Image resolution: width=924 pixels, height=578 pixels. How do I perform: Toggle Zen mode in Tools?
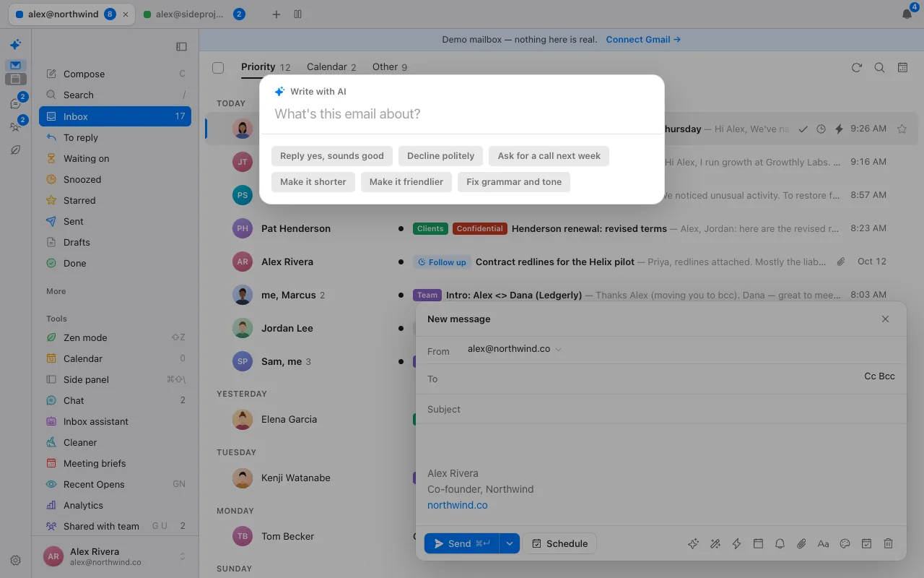coord(115,337)
